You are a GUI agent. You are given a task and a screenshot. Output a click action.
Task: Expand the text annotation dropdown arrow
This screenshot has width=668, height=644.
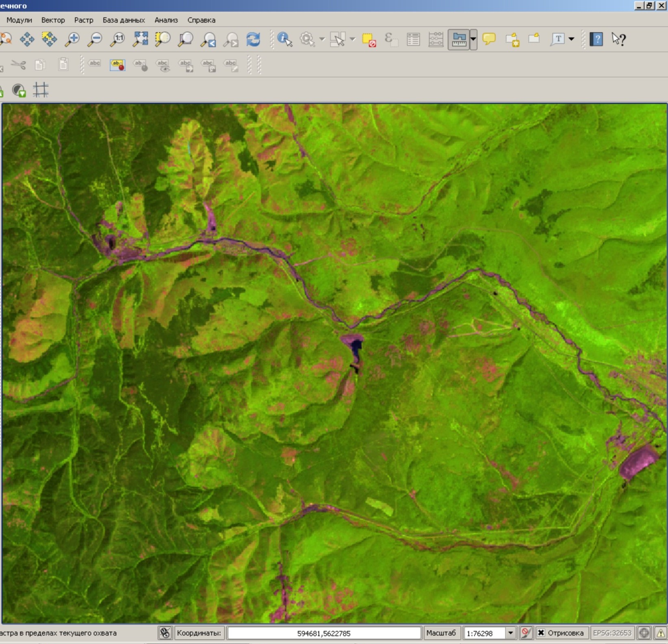[572, 39]
